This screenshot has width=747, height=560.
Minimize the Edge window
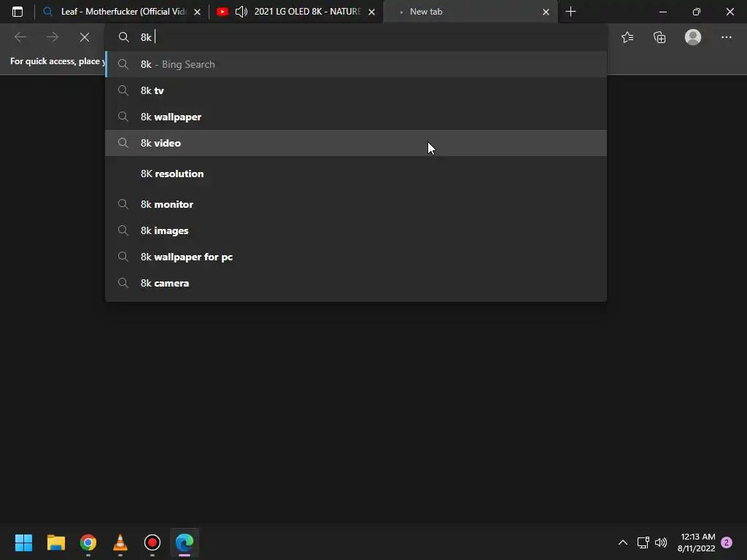(662, 12)
